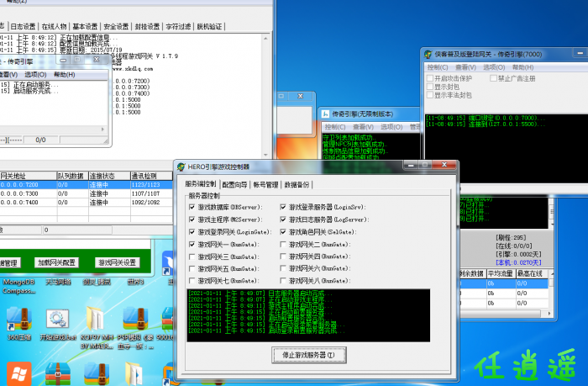The image size is (588, 386).
Task: Open 控制(C) menu in 传奇引擎 unlimited window
Action: (x=335, y=127)
